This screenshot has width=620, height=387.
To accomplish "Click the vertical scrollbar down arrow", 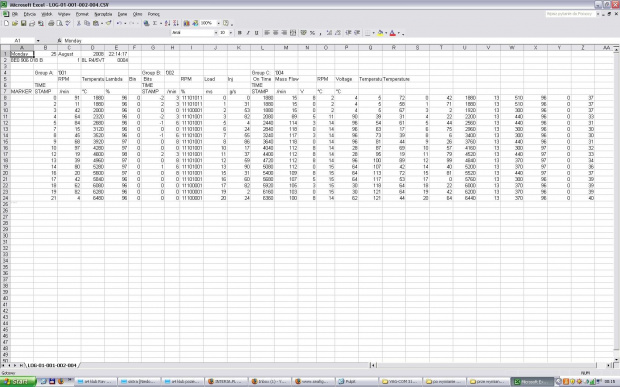I will pyautogui.click(x=616, y=359).
